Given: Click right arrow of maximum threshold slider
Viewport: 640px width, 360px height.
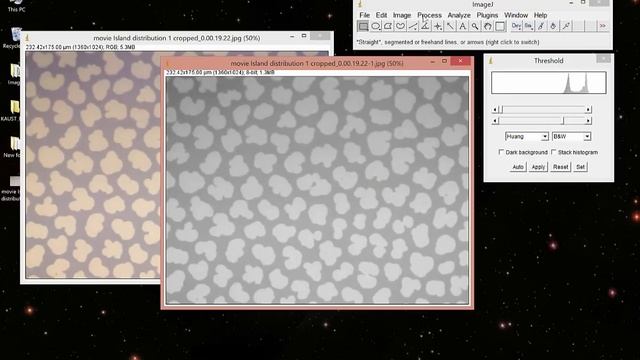Looking at the screenshot, I should coord(588,120).
